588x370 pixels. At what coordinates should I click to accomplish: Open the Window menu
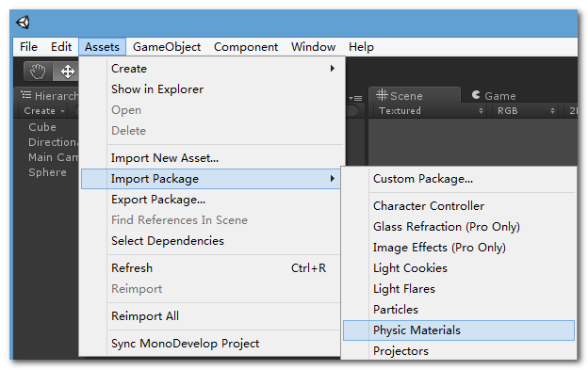pos(313,47)
